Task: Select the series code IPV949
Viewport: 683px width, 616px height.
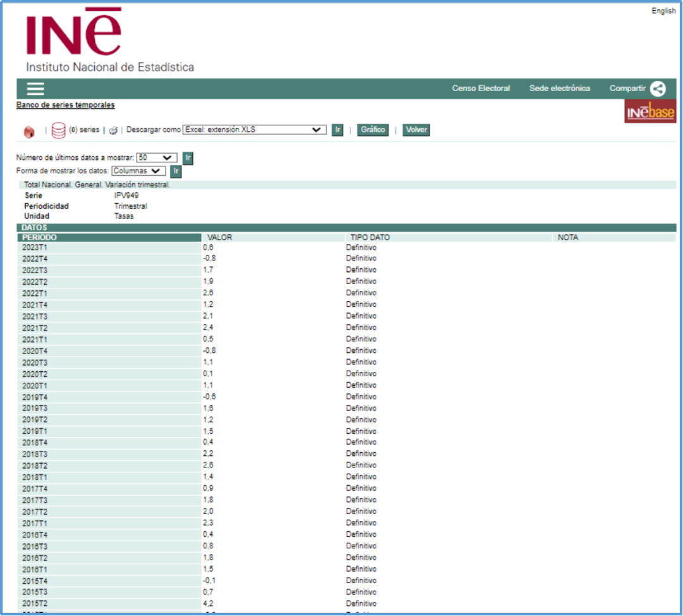Action: point(126,195)
